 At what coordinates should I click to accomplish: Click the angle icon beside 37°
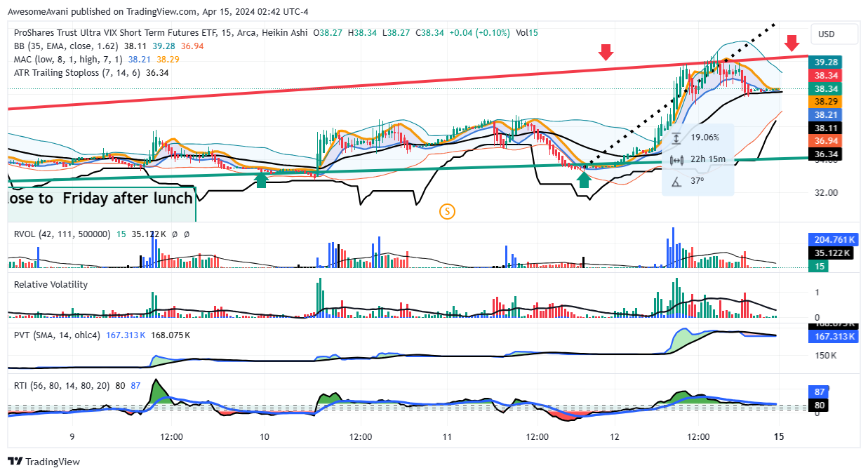[x=676, y=181]
